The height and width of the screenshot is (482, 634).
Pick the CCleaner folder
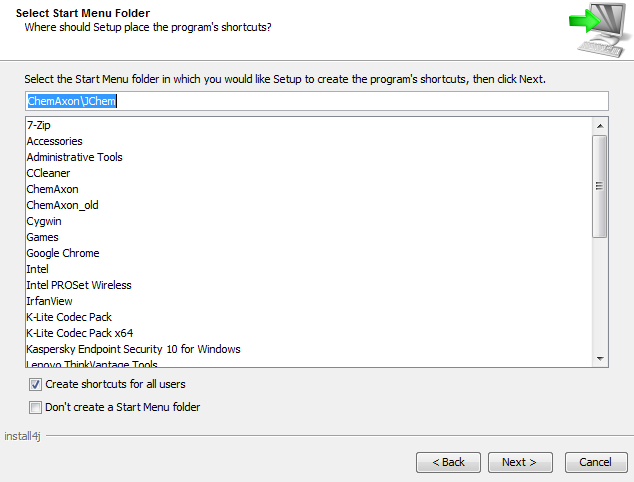[x=49, y=173]
